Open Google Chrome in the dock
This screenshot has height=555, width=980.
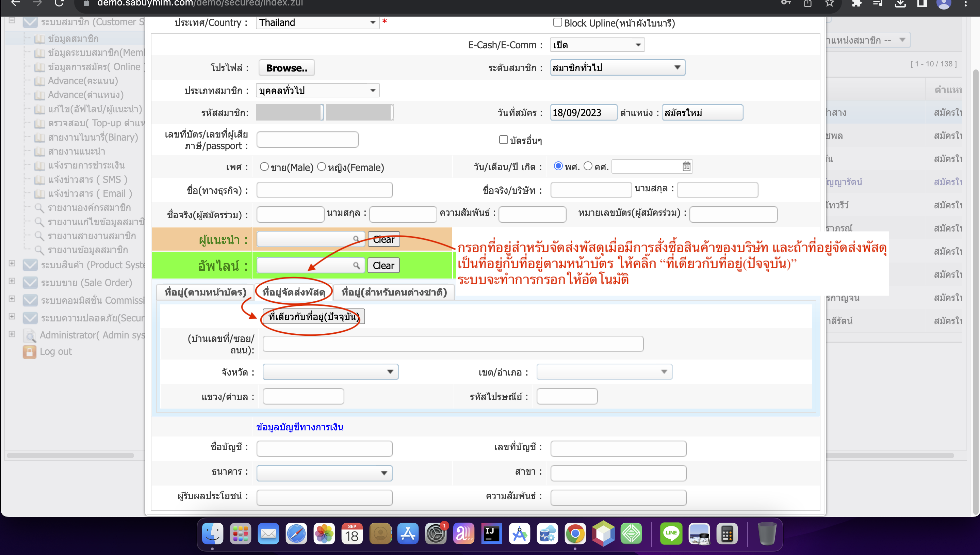point(575,533)
